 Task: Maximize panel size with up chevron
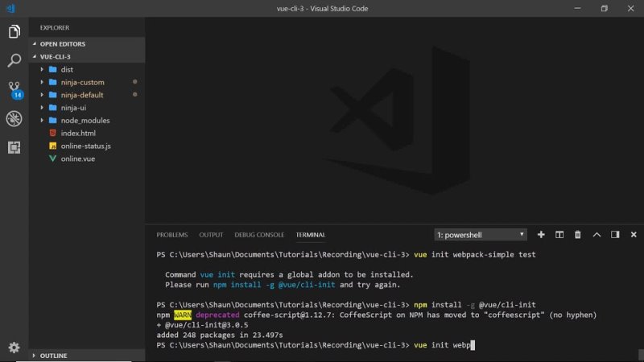597,234
